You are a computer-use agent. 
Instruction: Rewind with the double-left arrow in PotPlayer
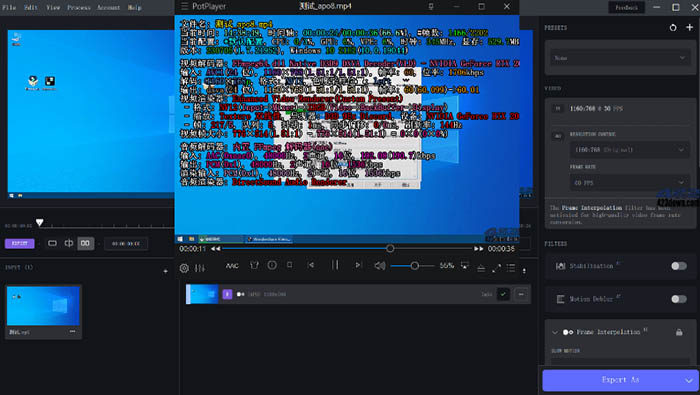(216, 249)
